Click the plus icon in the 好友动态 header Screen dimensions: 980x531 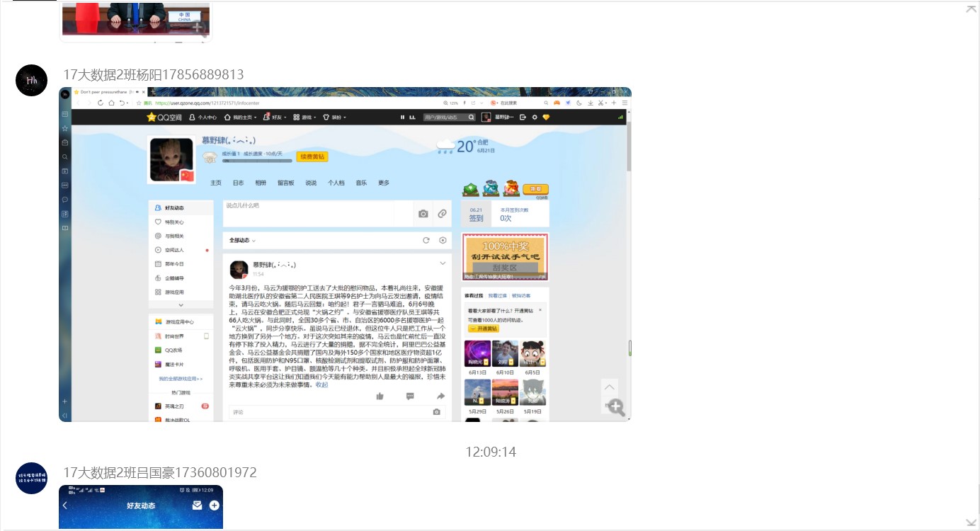pyautogui.click(x=214, y=506)
